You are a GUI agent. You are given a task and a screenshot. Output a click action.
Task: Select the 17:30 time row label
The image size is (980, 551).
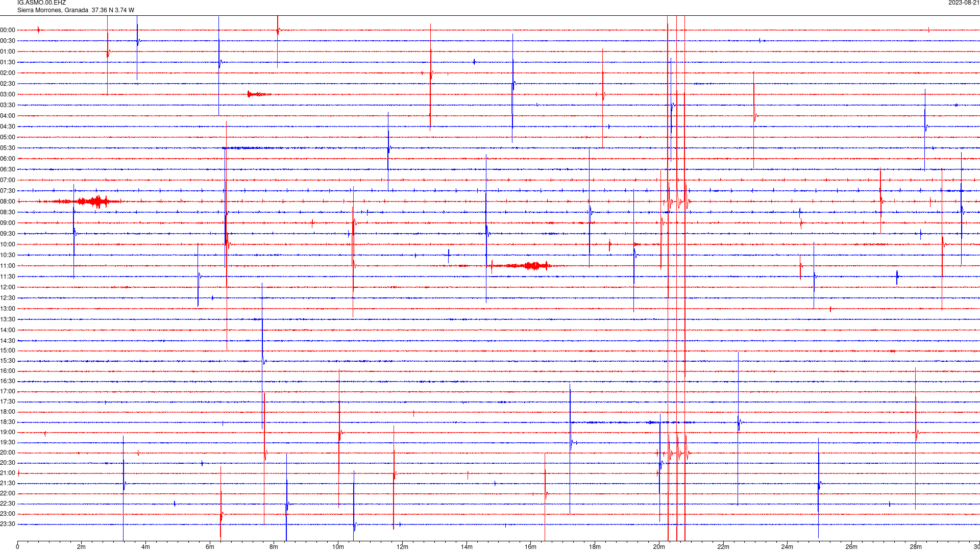tap(8, 402)
